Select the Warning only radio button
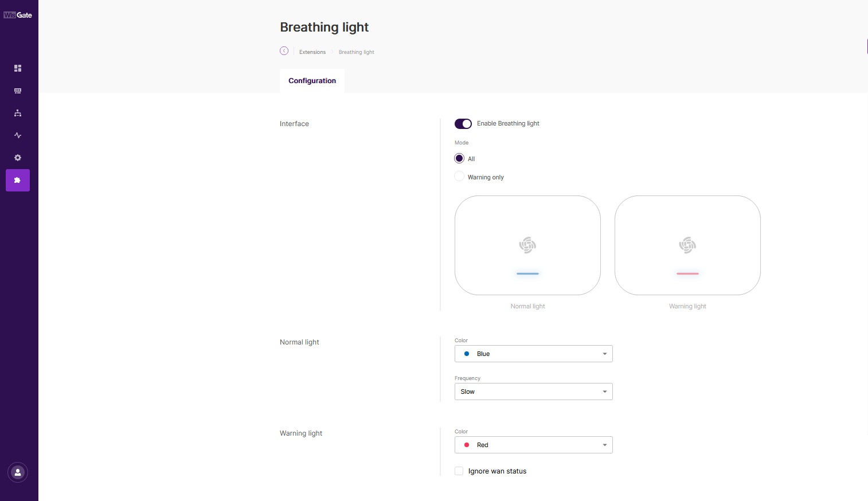This screenshot has height=501, width=868. 459,177
